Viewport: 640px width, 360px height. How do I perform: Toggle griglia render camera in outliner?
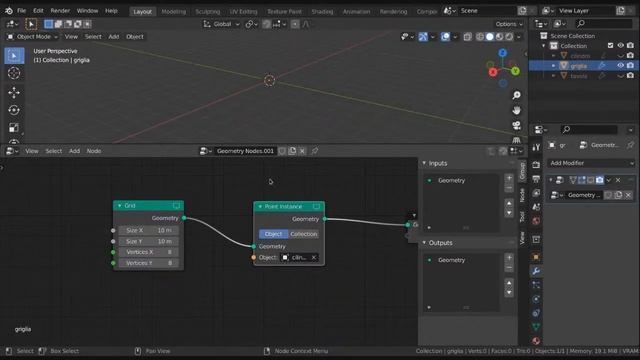pyautogui.click(x=630, y=66)
